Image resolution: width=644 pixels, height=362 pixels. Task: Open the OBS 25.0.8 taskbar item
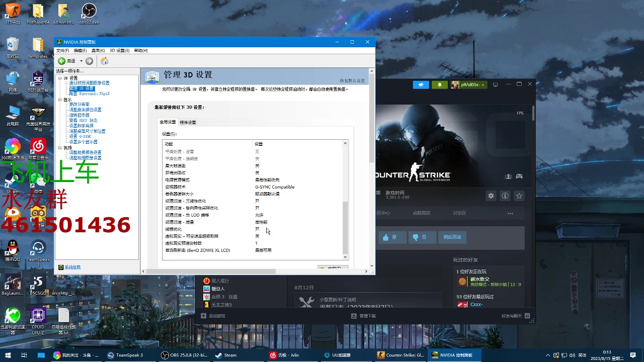(184, 355)
